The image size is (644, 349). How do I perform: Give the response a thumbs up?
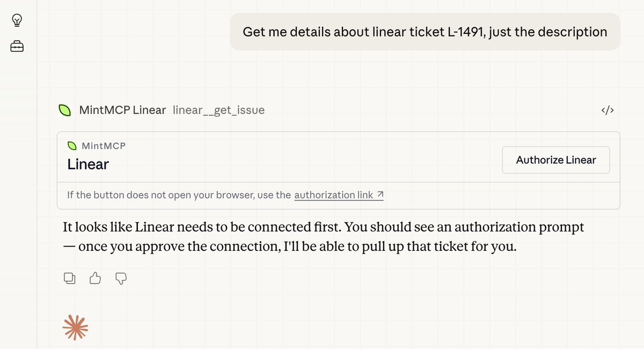(x=95, y=278)
